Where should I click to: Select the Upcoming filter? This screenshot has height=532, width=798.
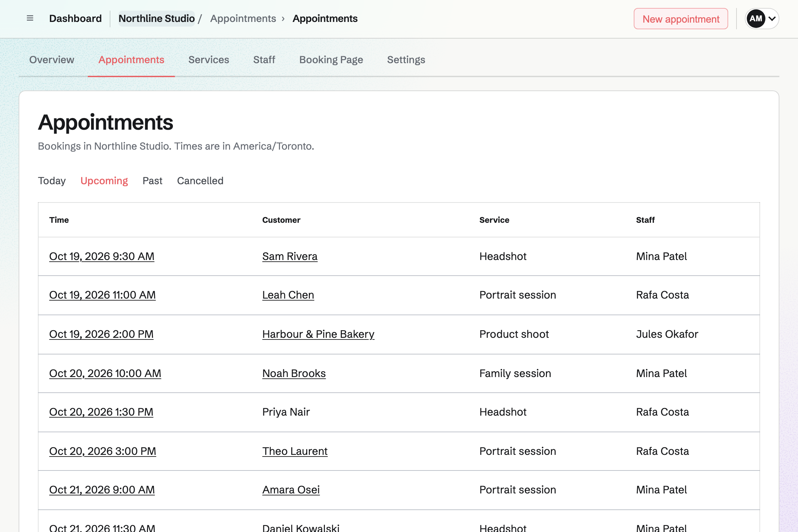[x=104, y=181]
